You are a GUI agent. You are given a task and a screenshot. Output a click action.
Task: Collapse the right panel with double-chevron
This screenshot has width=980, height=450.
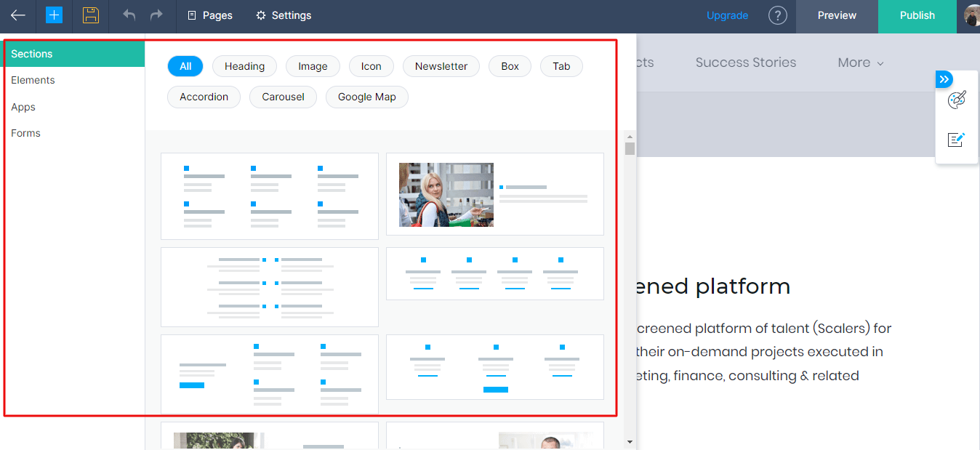click(944, 79)
